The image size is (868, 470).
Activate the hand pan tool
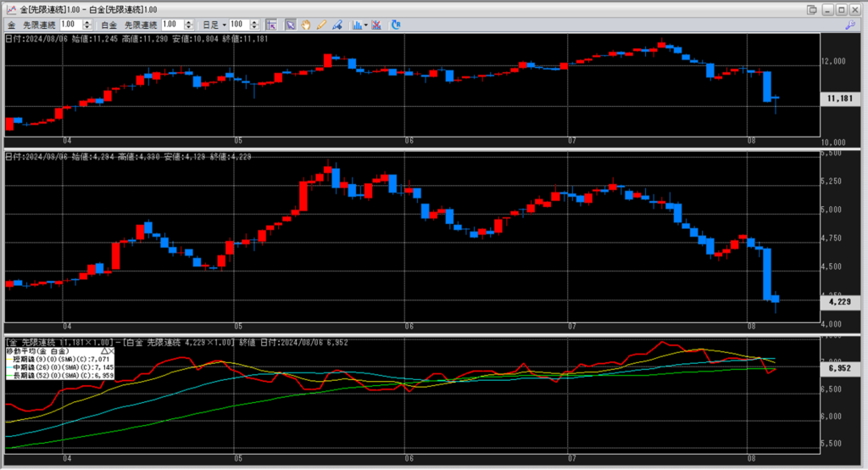(x=306, y=25)
